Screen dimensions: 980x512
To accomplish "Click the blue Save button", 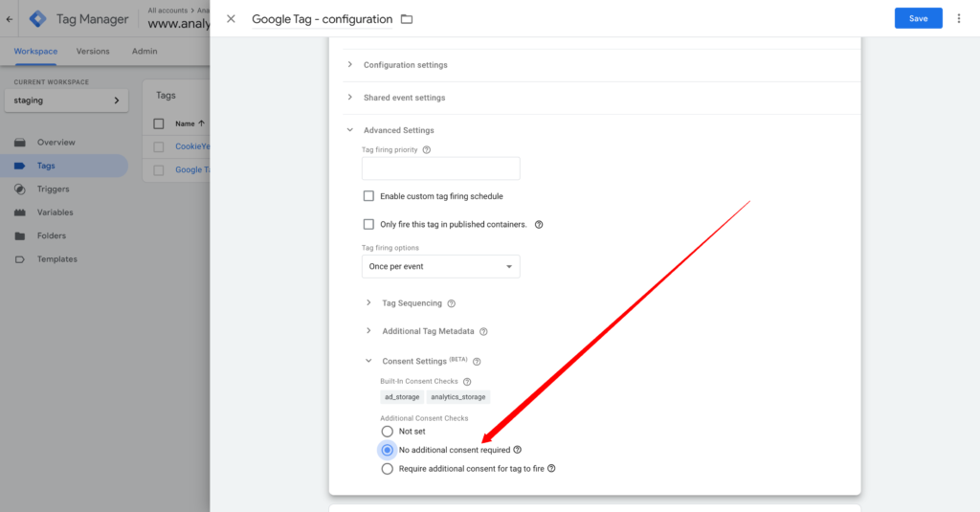I will pos(918,18).
